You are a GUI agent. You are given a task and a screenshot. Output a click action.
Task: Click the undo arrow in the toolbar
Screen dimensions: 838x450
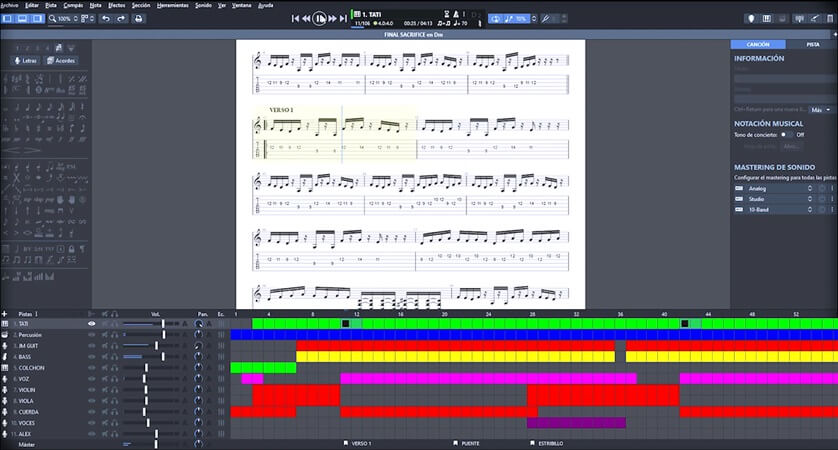coord(106,19)
